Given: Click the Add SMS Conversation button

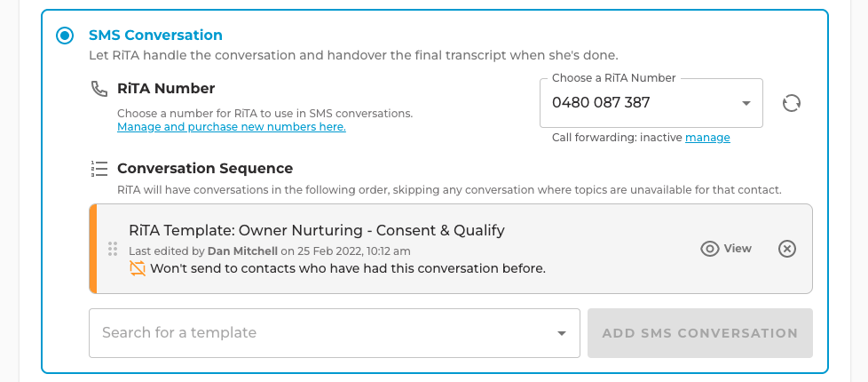Looking at the screenshot, I should click(x=699, y=332).
